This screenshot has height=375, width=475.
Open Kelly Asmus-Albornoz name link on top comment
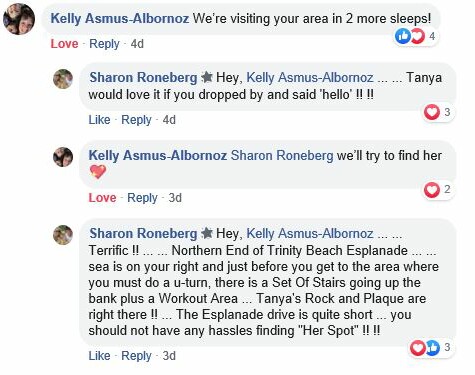pos(120,18)
